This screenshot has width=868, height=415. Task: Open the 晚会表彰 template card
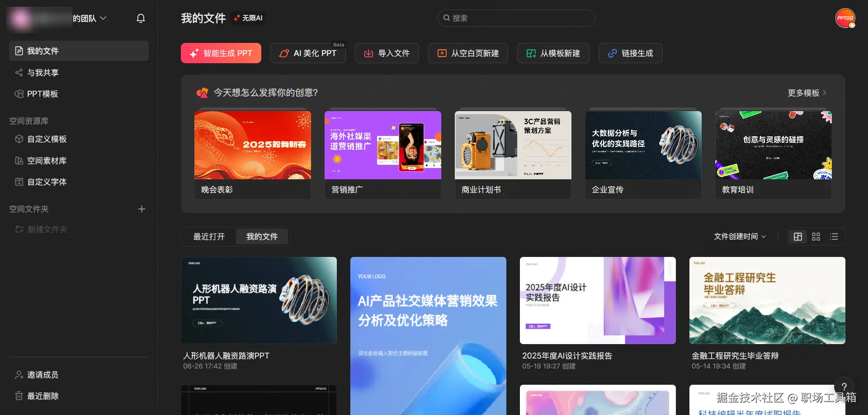coord(253,154)
